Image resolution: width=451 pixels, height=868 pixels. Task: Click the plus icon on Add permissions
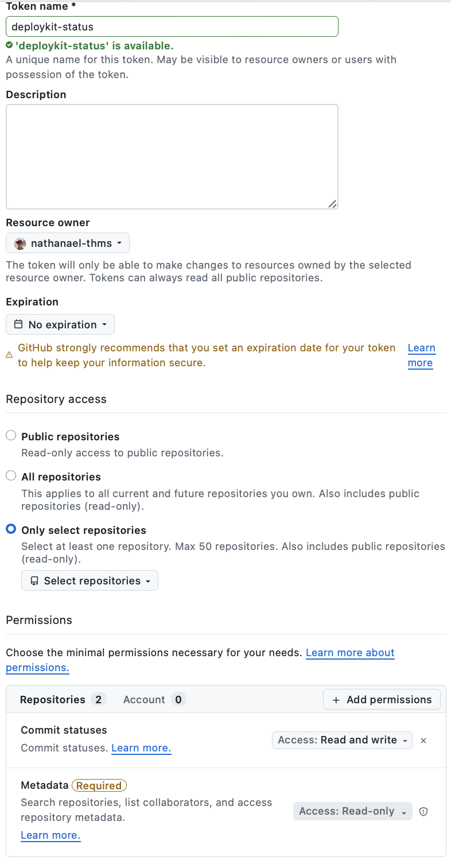(336, 699)
